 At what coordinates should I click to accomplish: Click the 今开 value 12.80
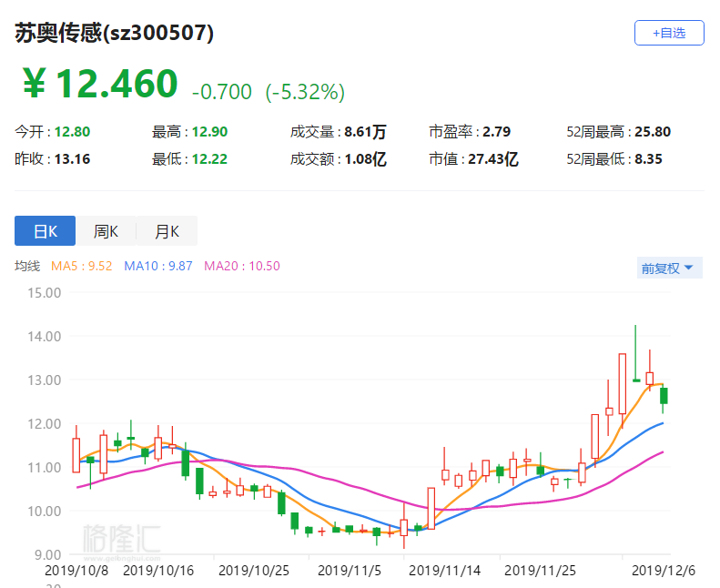pos(73,132)
